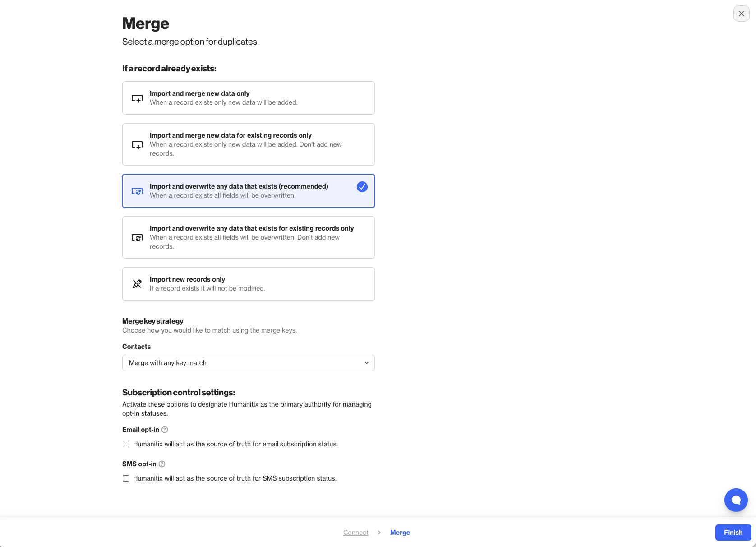Click the overwrite sync icon on the recommended option
Image resolution: width=756 pixels, height=547 pixels.
pyautogui.click(x=137, y=191)
